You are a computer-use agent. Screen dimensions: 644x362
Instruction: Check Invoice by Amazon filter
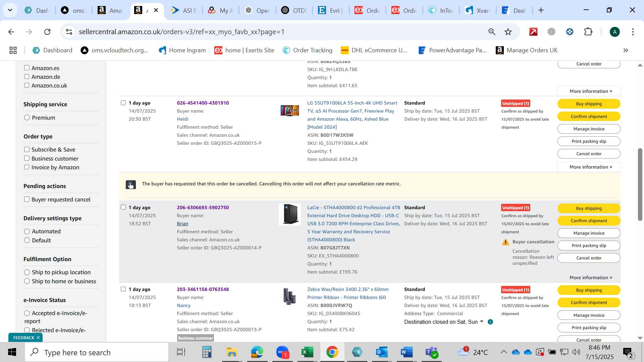click(27, 167)
